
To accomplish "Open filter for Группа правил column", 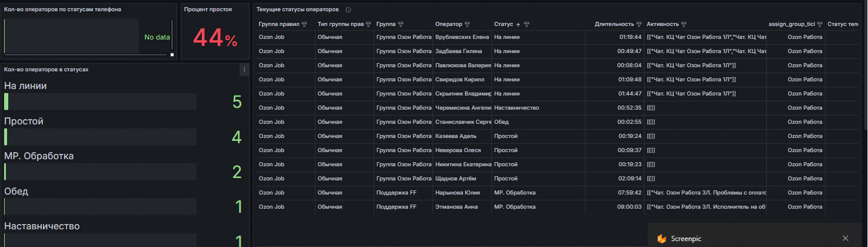I will tap(304, 25).
